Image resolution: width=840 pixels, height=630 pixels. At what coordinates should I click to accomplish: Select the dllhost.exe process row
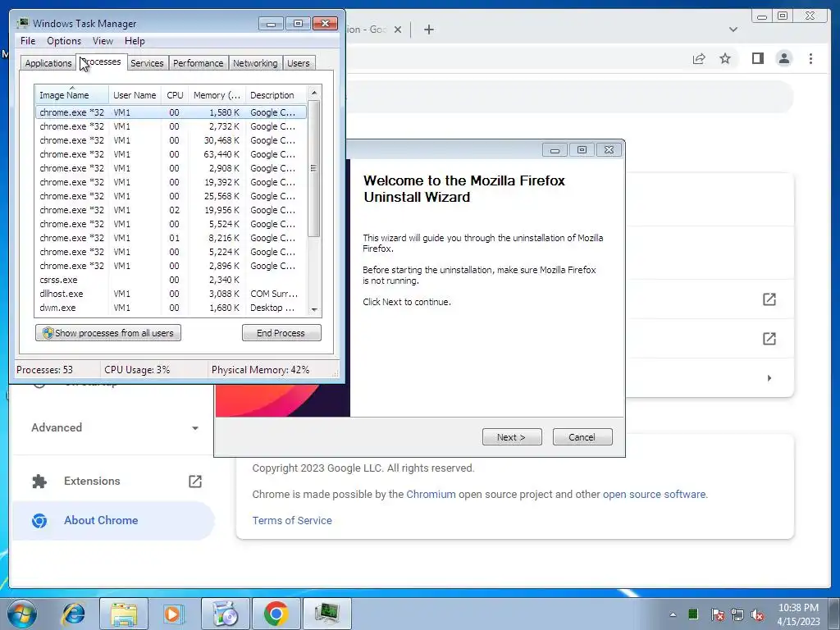pos(171,294)
